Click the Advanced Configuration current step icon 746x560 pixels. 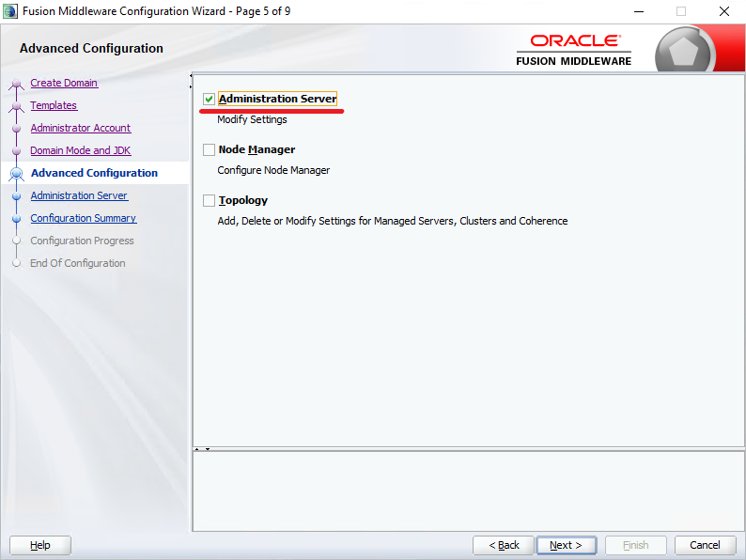(17, 174)
